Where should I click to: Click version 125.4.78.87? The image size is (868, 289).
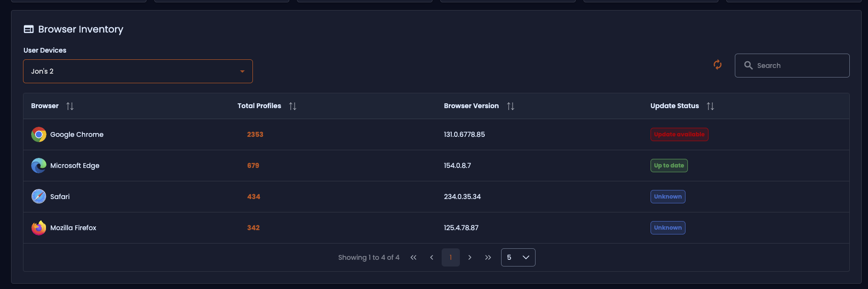[461, 228]
